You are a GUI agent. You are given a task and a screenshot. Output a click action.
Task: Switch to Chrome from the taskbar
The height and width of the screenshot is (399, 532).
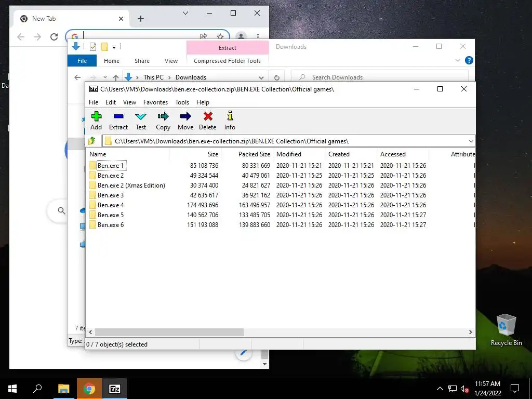(89, 389)
